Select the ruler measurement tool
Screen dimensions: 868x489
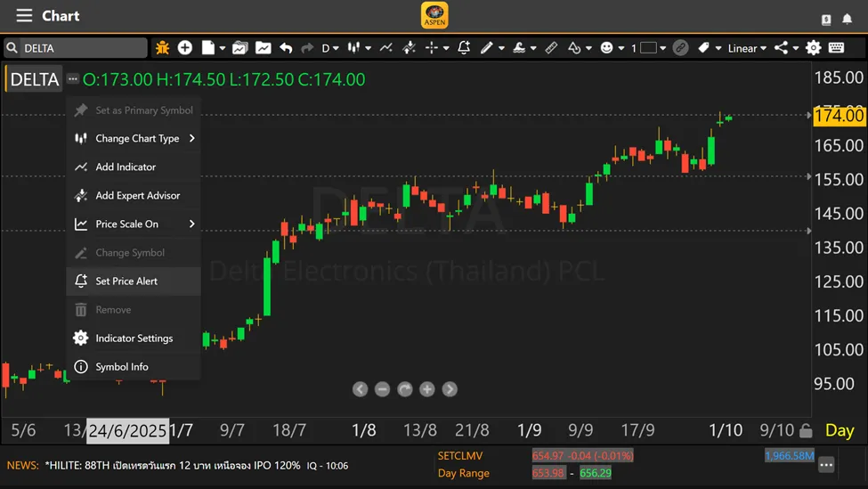(x=551, y=48)
